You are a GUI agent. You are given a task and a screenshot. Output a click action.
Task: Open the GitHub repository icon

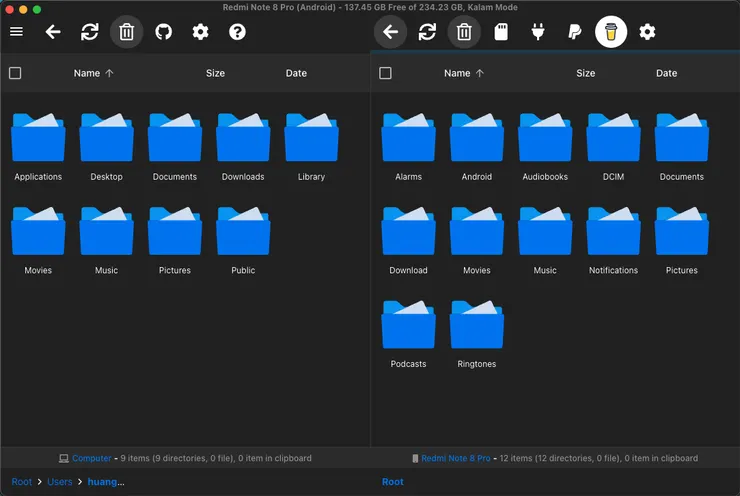tap(163, 32)
